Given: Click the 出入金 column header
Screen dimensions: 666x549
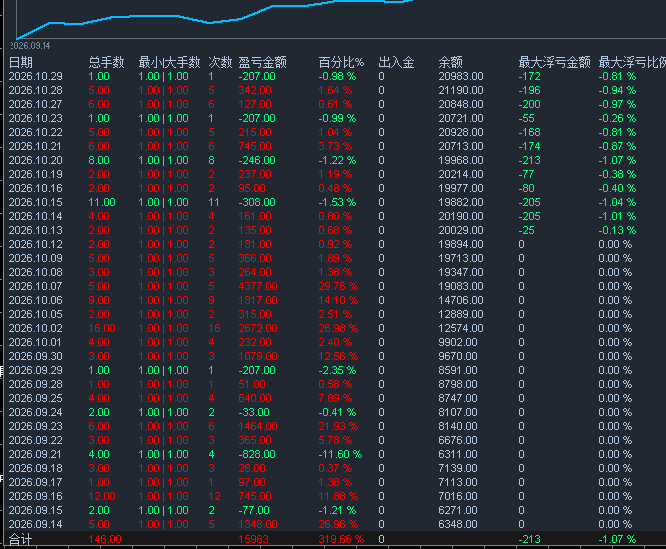Looking at the screenshot, I should click(396, 62).
